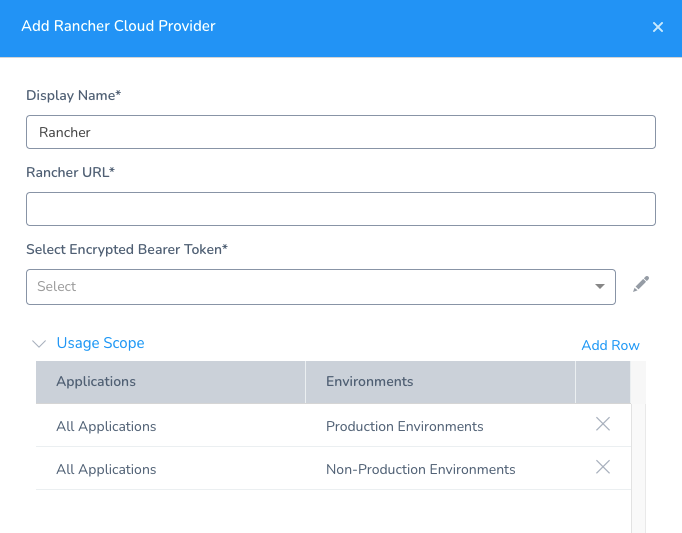Select All Applications in Production Environments row

pos(106,426)
